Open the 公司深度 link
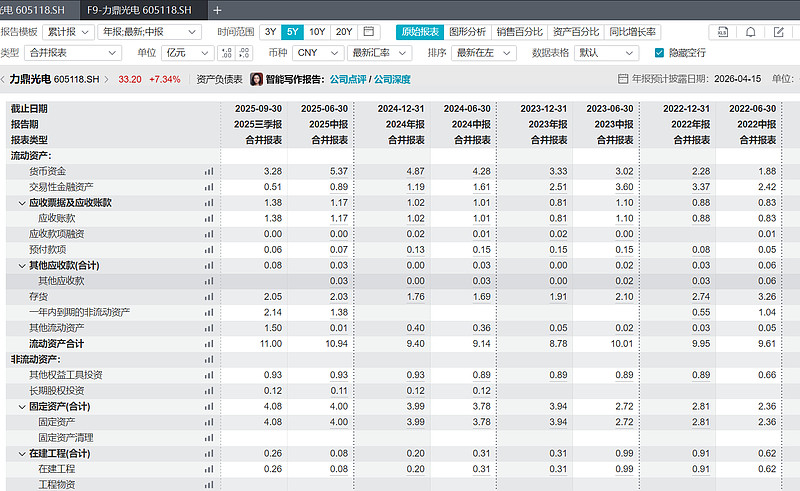 393,79
